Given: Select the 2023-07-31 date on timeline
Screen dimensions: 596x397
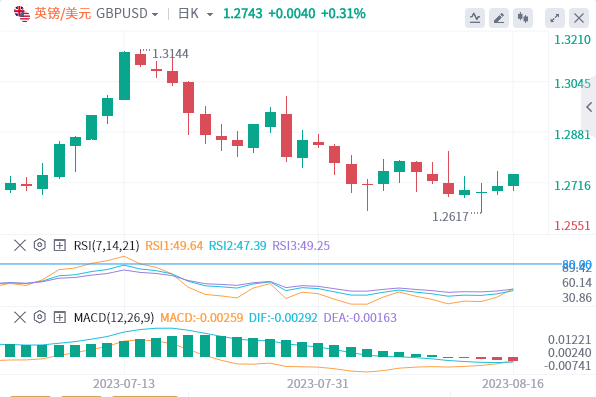Looking at the screenshot, I should pyautogui.click(x=318, y=384).
